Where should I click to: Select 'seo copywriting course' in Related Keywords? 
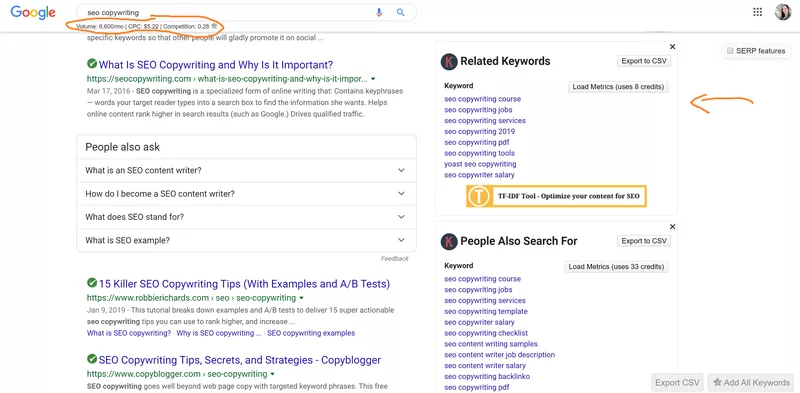(x=483, y=99)
